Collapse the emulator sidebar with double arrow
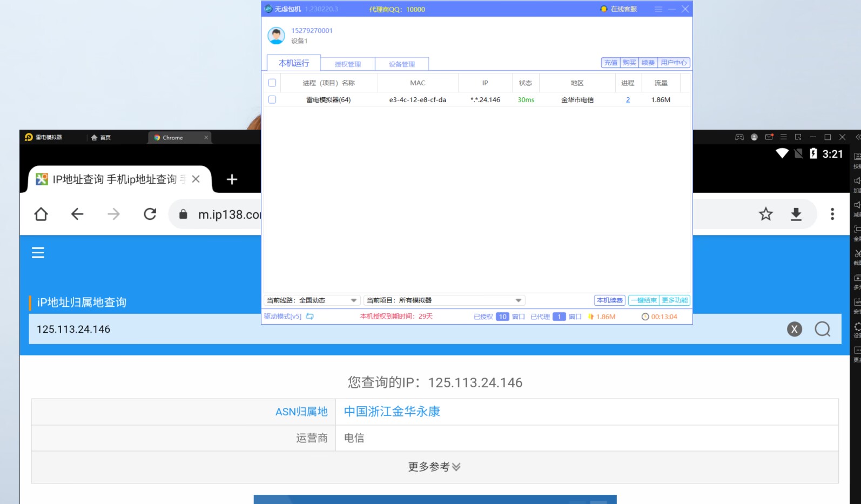 858,137
